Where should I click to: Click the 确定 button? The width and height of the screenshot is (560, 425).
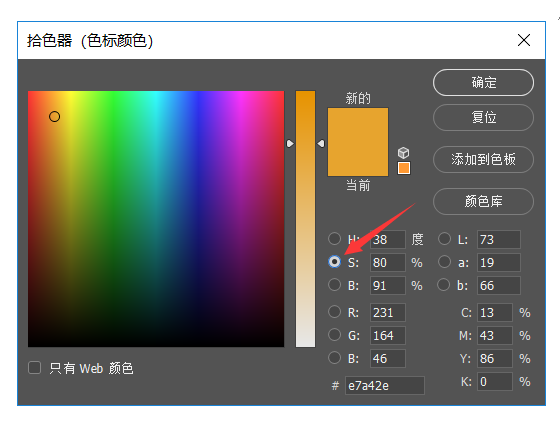pos(483,82)
